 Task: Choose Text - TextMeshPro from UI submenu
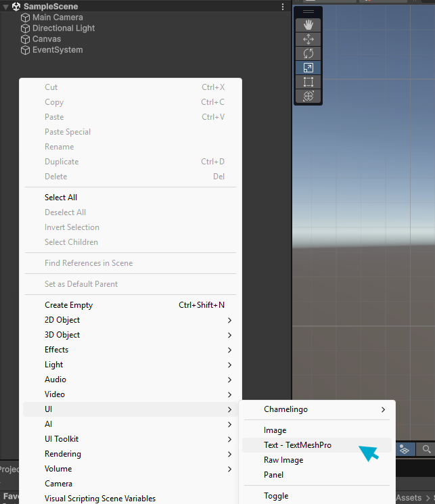[x=298, y=445]
